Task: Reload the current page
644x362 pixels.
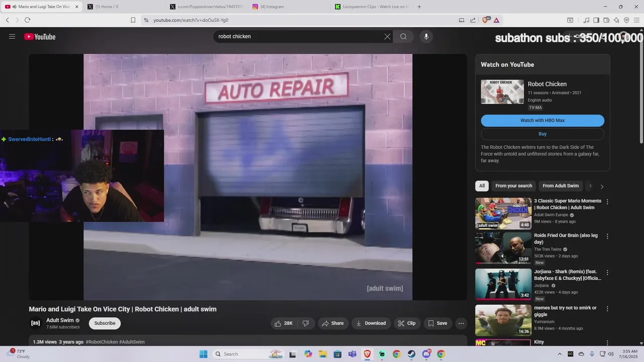Action: pyautogui.click(x=27, y=20)
